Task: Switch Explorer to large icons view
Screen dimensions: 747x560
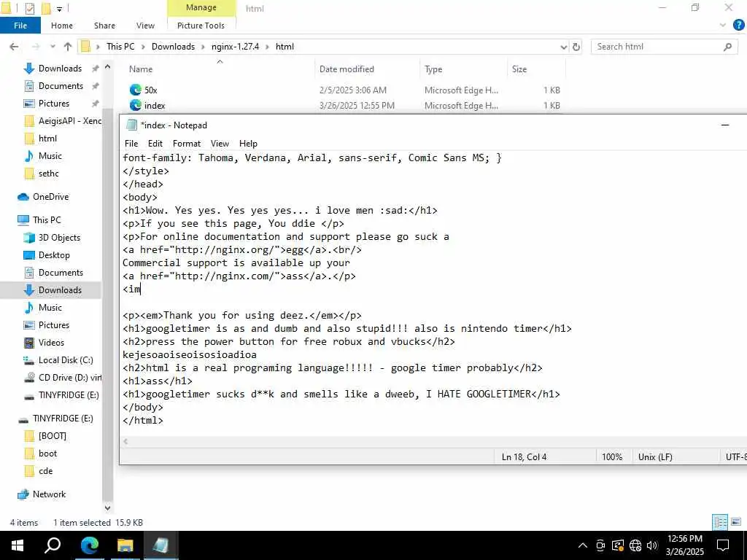Action: click(737, 522)
